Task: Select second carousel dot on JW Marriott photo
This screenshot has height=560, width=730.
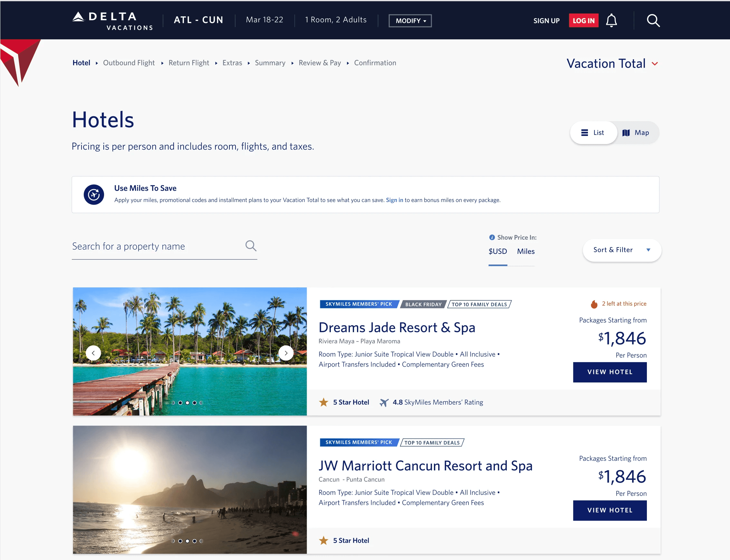Action: click(x=180, y=541)
